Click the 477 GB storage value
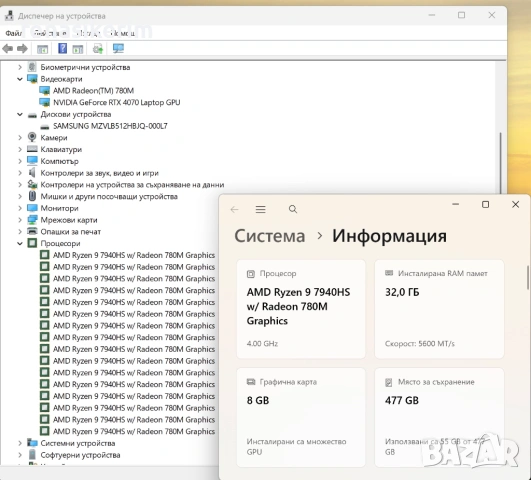The image size is (531, 480). click(x=402, y=400)
